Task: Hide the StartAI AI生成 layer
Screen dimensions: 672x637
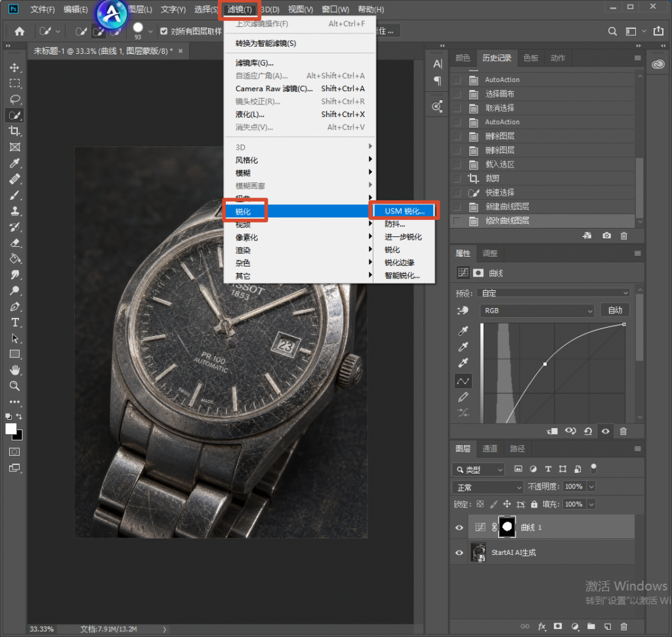Action: tap(459, 552)
